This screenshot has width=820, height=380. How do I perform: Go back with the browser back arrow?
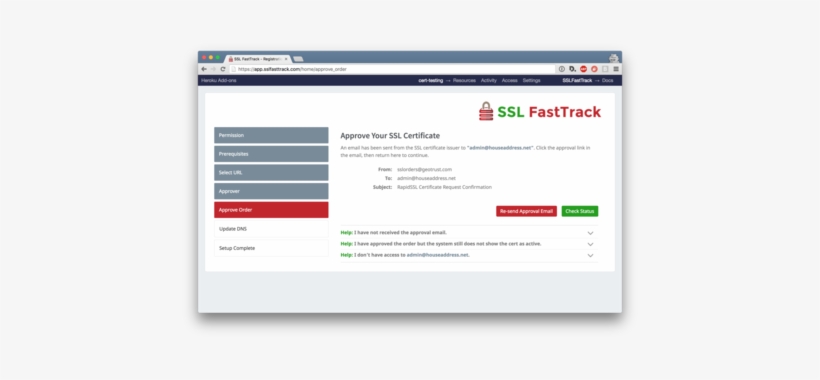coord(203,69)
